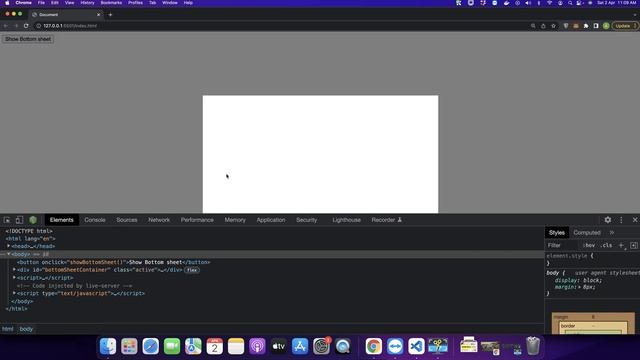Click the address bar URL
640x360 pixels.
tap(70, 26)
